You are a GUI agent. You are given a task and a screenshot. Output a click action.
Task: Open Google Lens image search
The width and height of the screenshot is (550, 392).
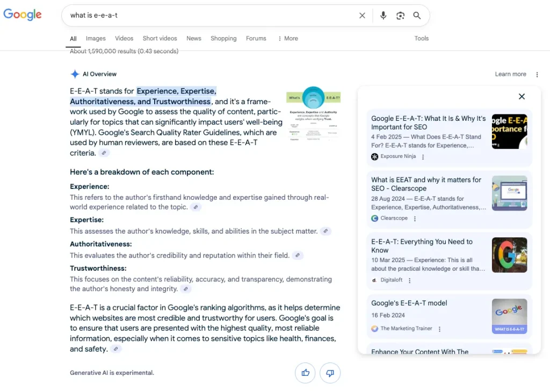pos(400,16)
